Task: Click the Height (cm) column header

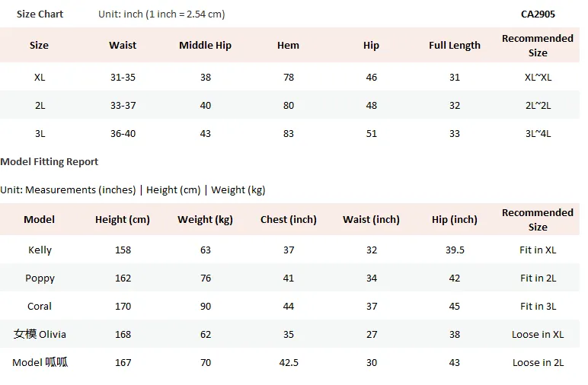Action: [x=123, y=219]
